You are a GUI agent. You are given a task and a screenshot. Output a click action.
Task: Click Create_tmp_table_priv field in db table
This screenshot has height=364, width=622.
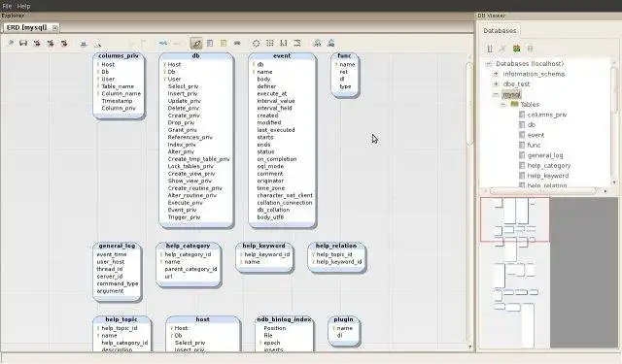tap(198, 159)
